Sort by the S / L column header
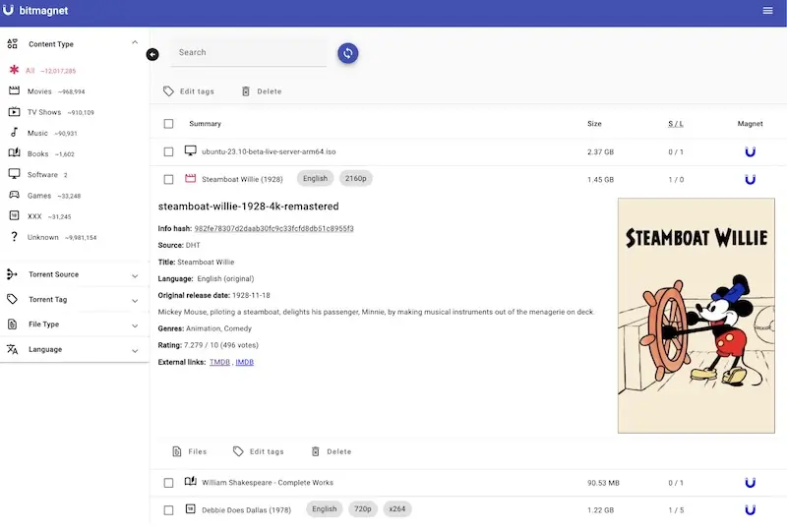 [x=676, y=124]
